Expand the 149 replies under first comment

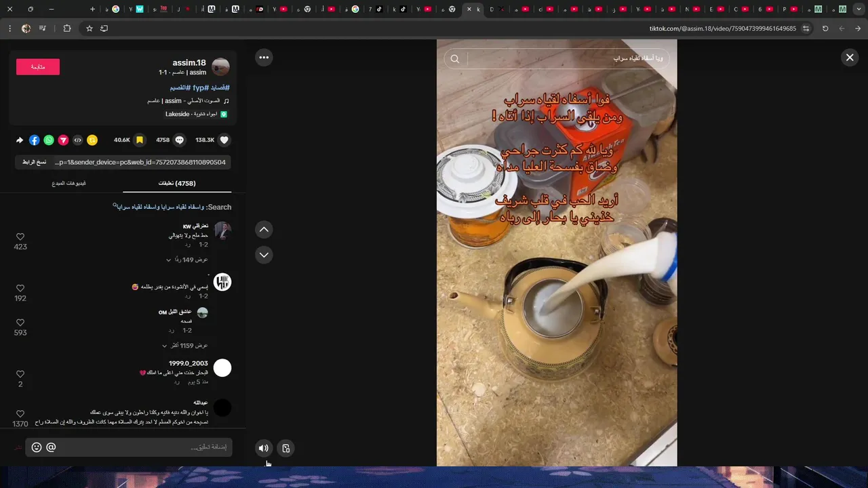pyautogui.click(x=187, y=260)
